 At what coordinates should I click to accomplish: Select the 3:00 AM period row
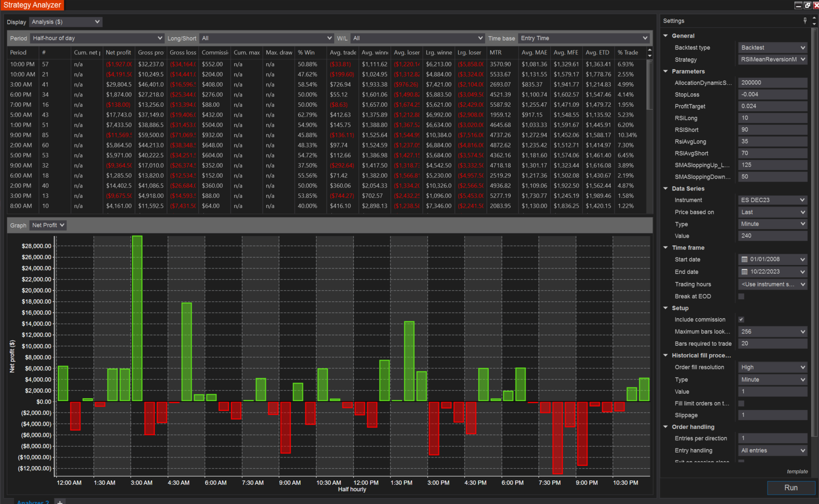coord(327,85)
